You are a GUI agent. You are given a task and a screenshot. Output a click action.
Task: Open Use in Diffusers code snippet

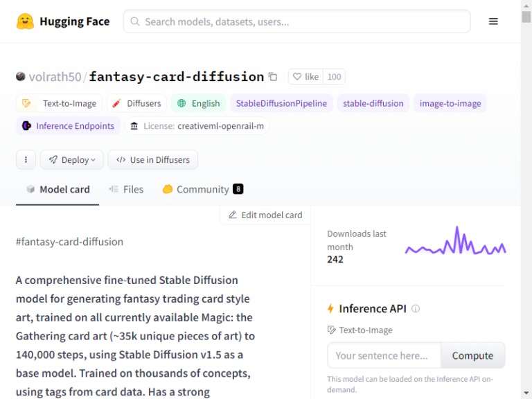click(x=153, y=159)
